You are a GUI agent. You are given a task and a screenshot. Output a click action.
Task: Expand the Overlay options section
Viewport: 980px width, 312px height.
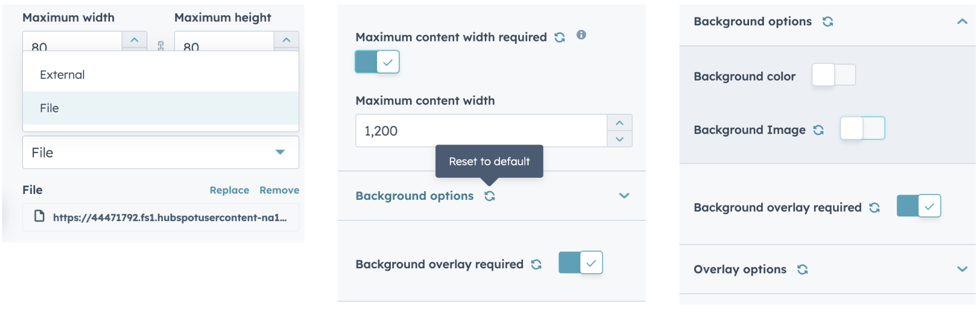tap(962, 269)
